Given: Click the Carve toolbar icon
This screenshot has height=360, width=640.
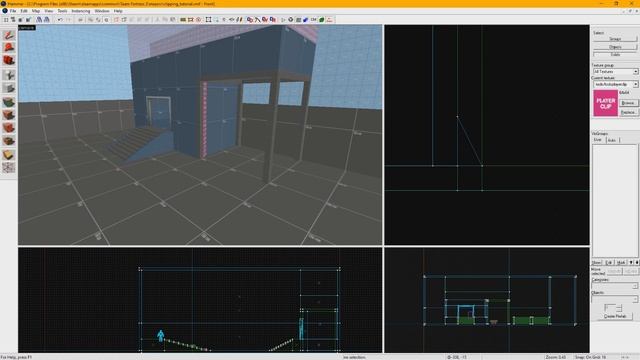Looking at the screenshot, I should point(80,20).
